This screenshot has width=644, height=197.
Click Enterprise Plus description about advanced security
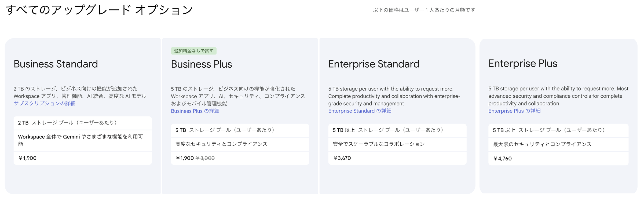(558, 96)
